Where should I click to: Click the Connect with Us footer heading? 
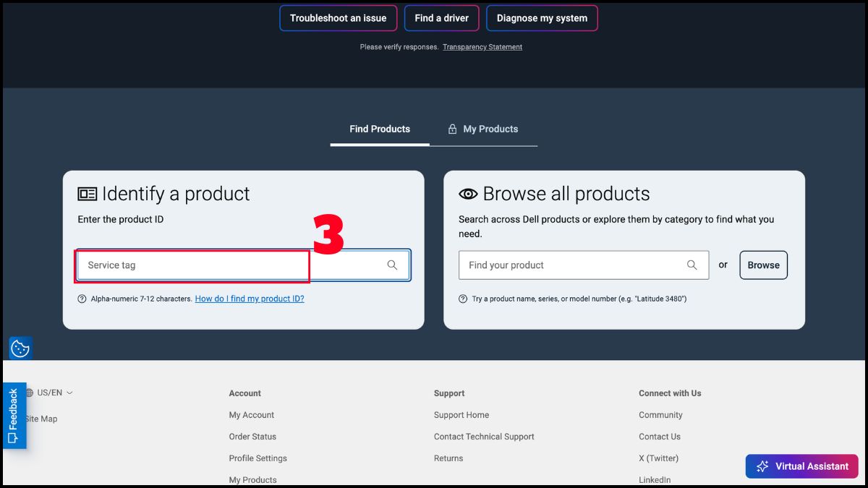pos(670,393)
